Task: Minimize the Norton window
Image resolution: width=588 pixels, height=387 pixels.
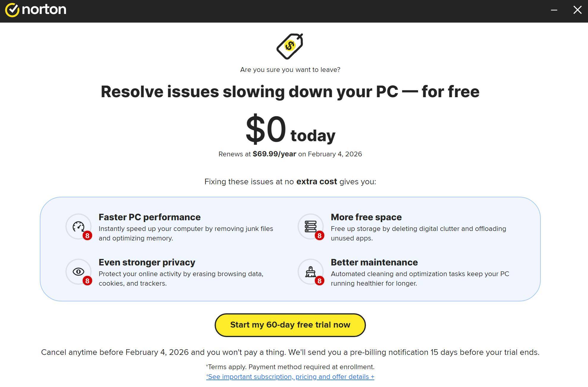Action: click(554, 10)
